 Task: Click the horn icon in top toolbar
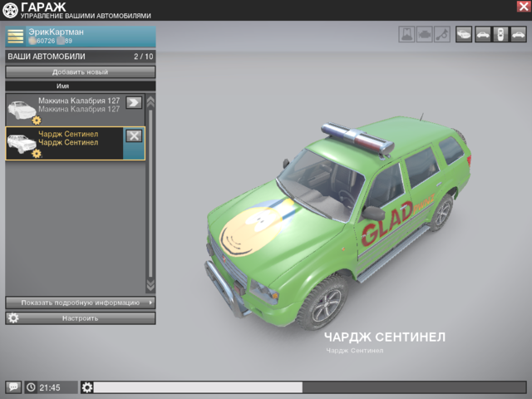tap(441, 35)
